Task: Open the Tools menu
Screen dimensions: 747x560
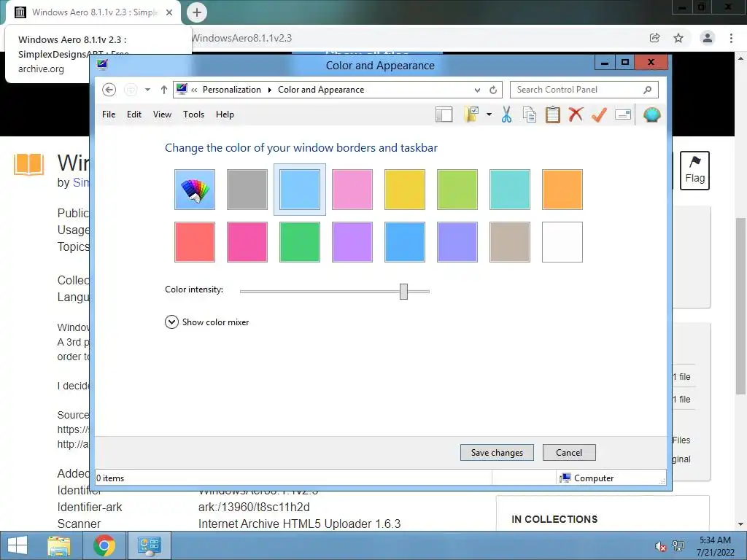Action: click(x=193, y=114)
